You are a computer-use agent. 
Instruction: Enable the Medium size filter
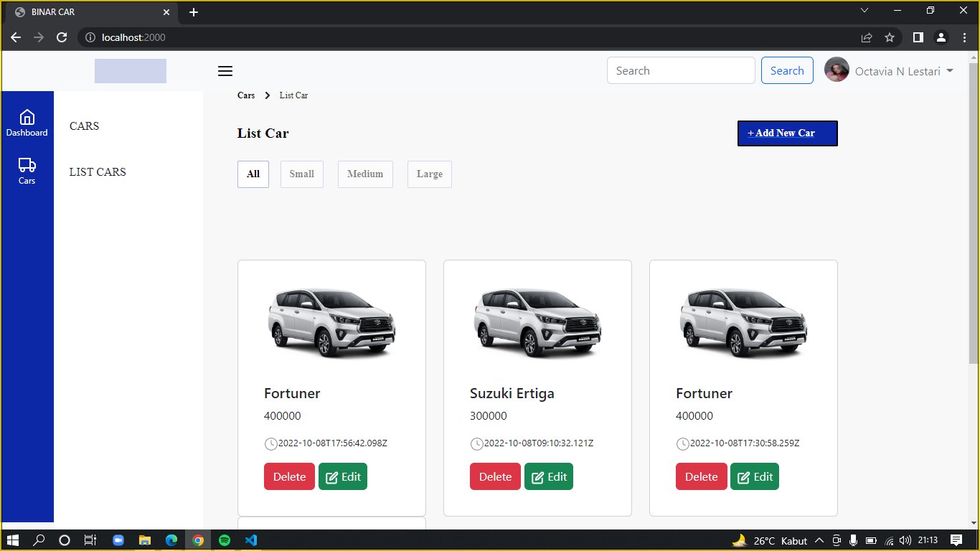tap(365, 174)
